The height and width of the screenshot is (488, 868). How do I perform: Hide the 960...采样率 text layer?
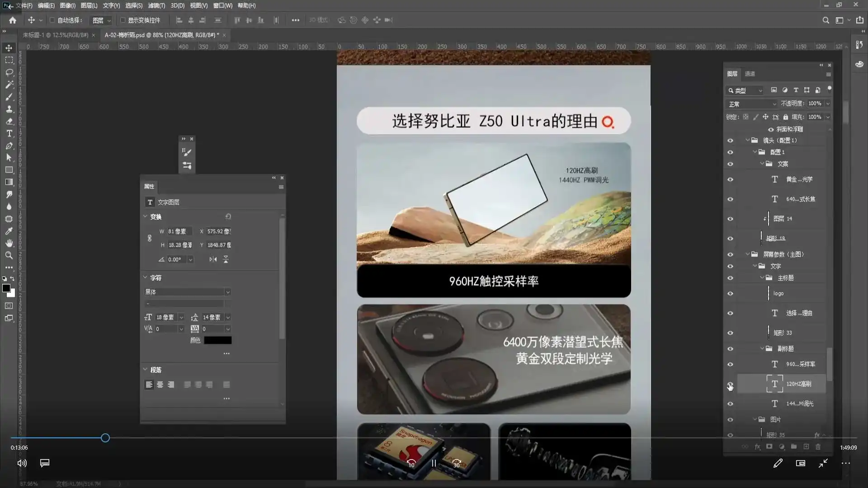tap(730, 364)
